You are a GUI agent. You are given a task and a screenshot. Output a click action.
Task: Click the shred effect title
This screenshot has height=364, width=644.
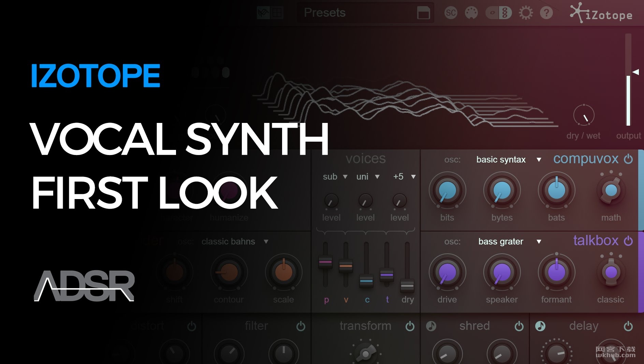(x=474, y=326)
